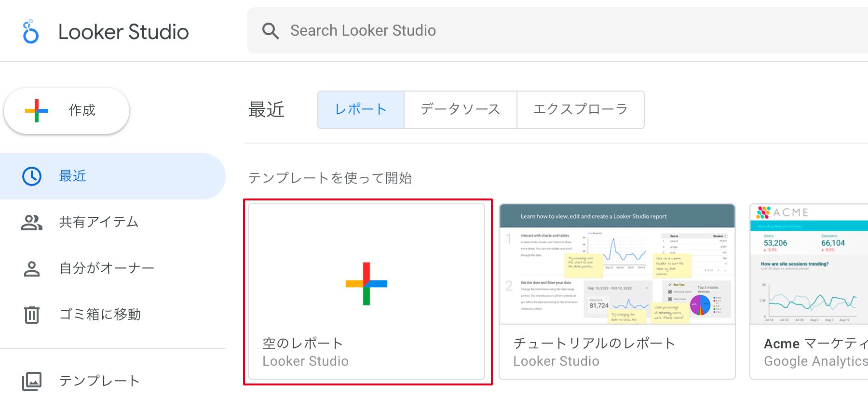Click the person icon for 自分がオーナー
The height and width of the screenshot is (397, 868).
coord(32,268)
